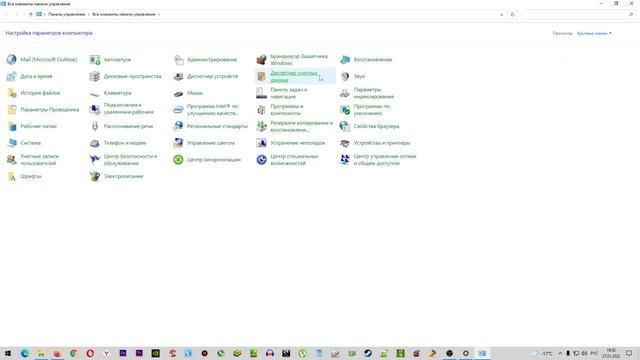Viewport: 640px width, 360px height.
Task: Click the taskbar clock
Action: click(611, 353)
